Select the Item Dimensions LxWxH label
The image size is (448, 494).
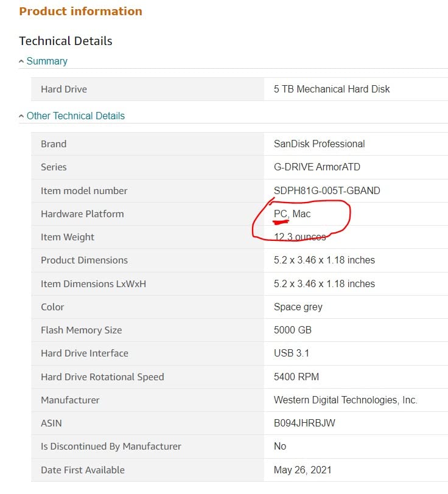93,284
